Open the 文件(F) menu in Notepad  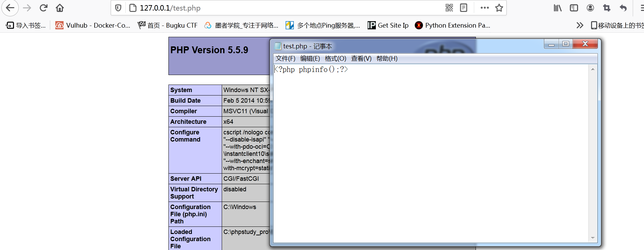[285, 58]
